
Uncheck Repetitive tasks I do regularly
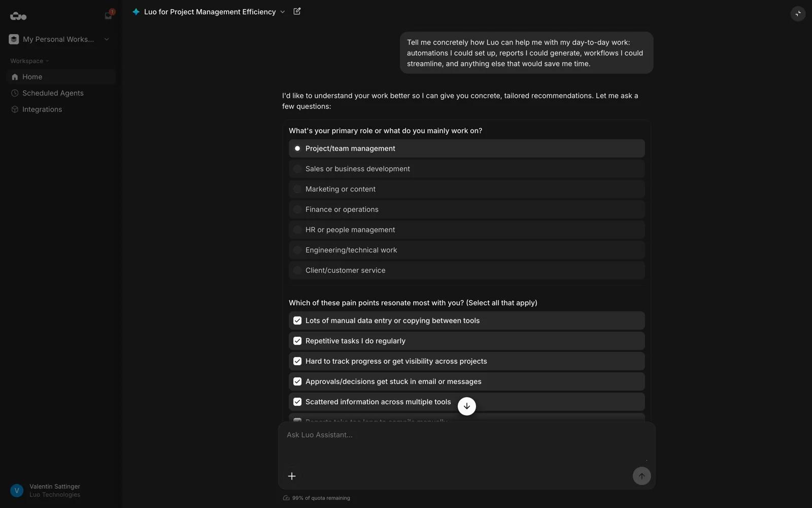click(x=297, y=341)
